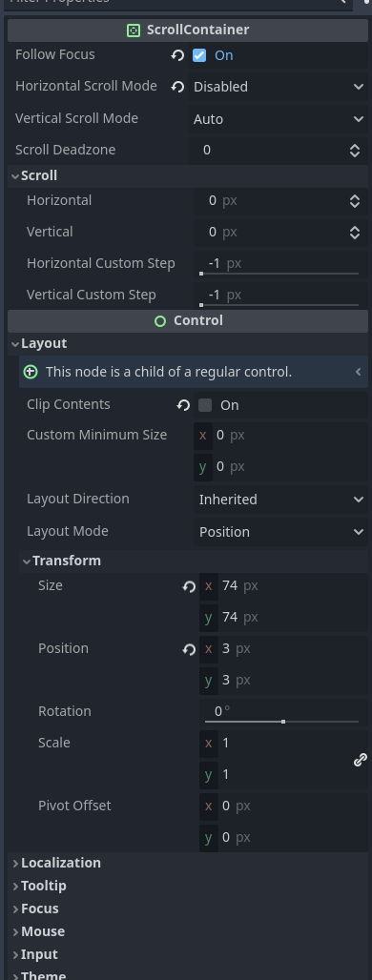Click the Scroll Deadzone stepper arrows
Image resolution: width=372 pixels, height=980 pixels.
pyautogui.click(x=355, y=151)
